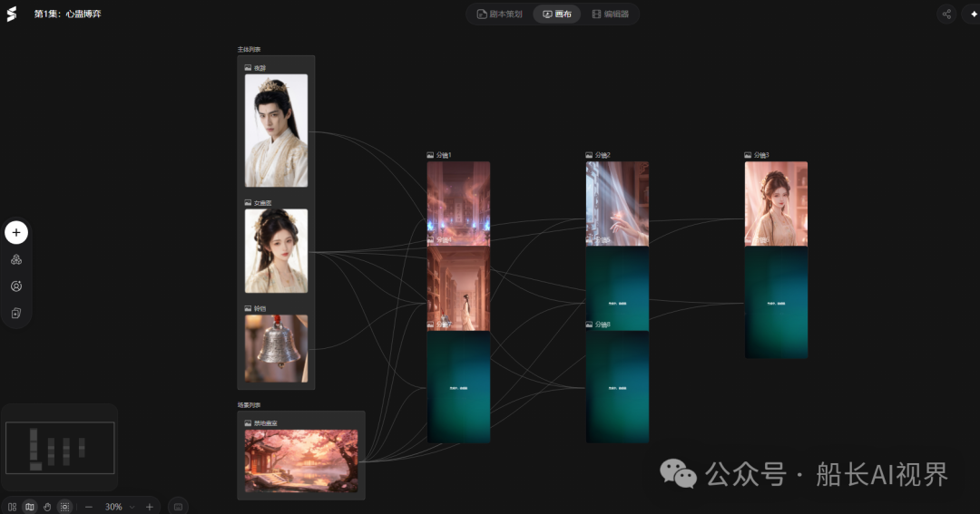Open the 分镜3 woman portrait image

click(776, 204)
